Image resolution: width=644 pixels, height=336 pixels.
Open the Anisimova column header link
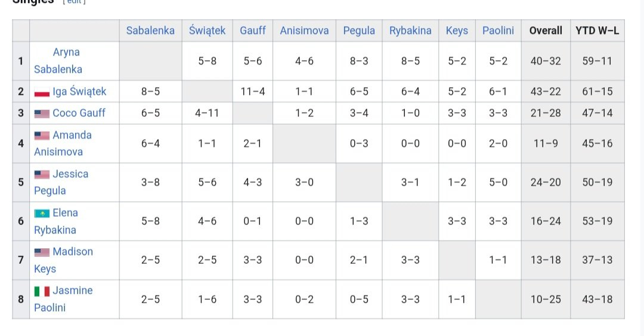[304, 30]
